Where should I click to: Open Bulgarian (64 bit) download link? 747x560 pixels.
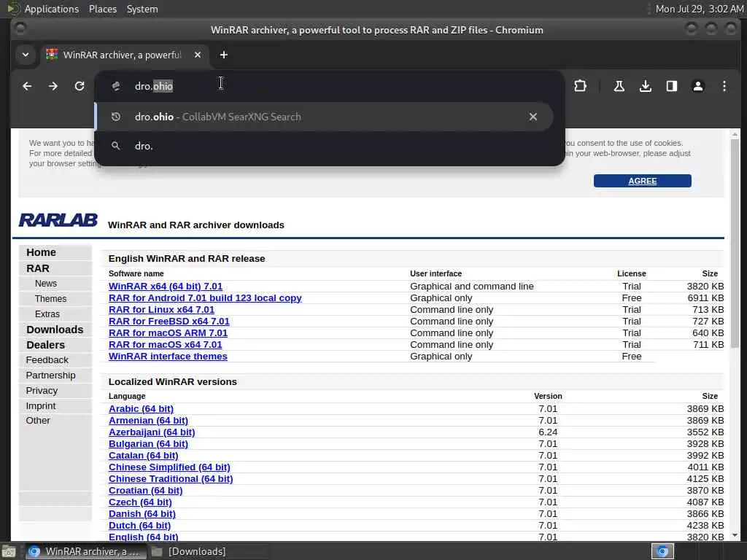[x=148, y=444]
